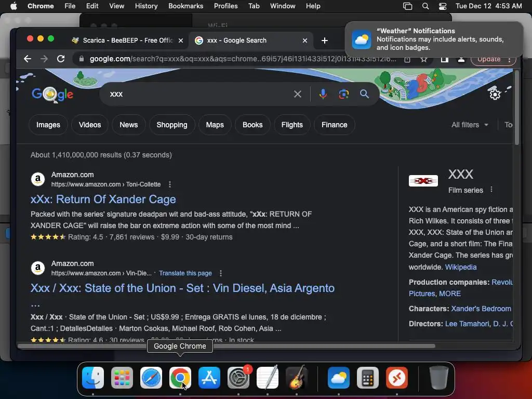Open more options for first Amazon result
Viewport: 532px width, 399px height.
pyautogui.click(x=170, y=184)
